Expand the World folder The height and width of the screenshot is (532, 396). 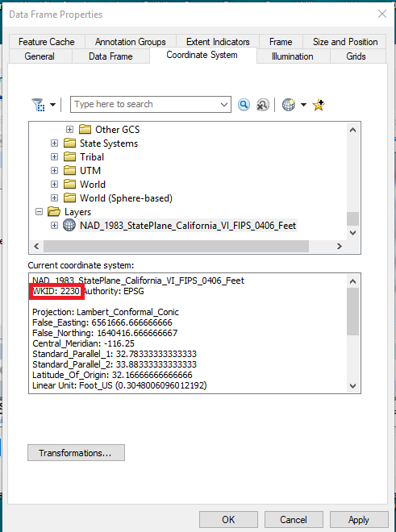[54, 185]
